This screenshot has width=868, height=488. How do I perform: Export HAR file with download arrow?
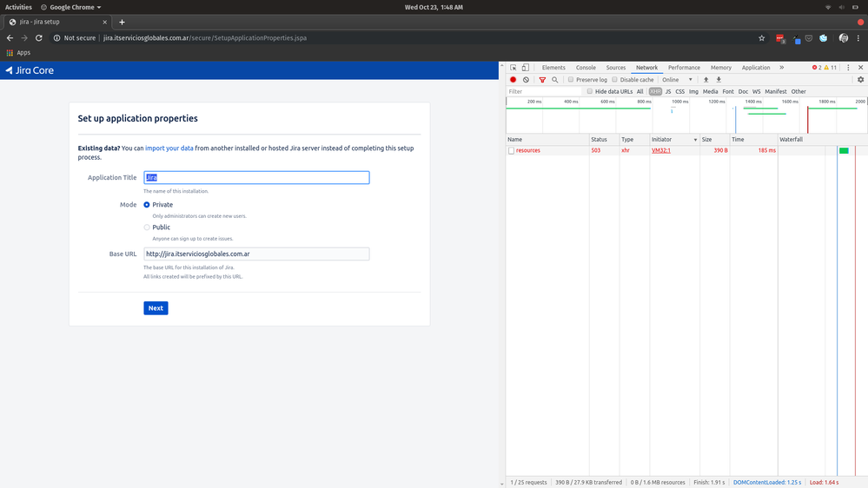[719, 80]
